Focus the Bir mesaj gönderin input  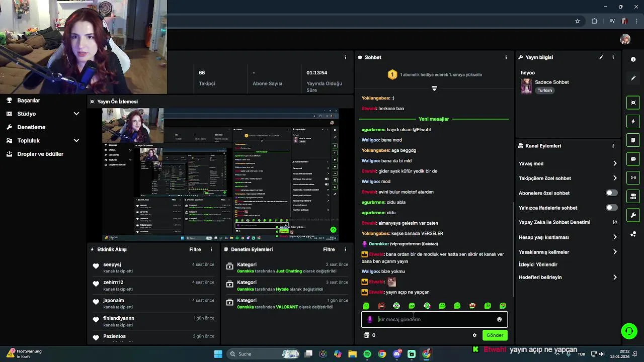(x=434, y=319)
